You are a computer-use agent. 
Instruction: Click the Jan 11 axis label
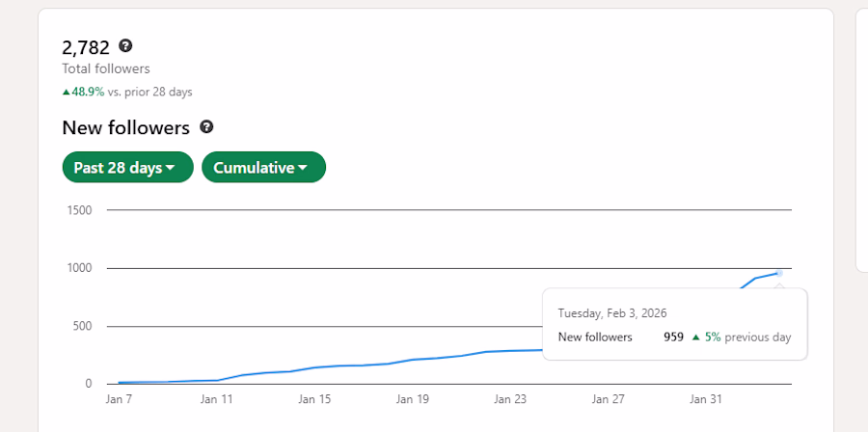coord(217,399)
